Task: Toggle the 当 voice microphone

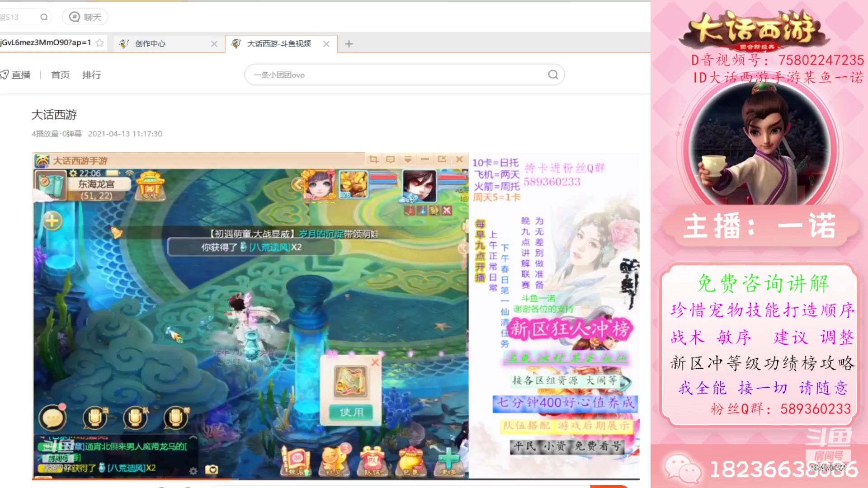Action: pyautogui.click(x=95, y=418)
